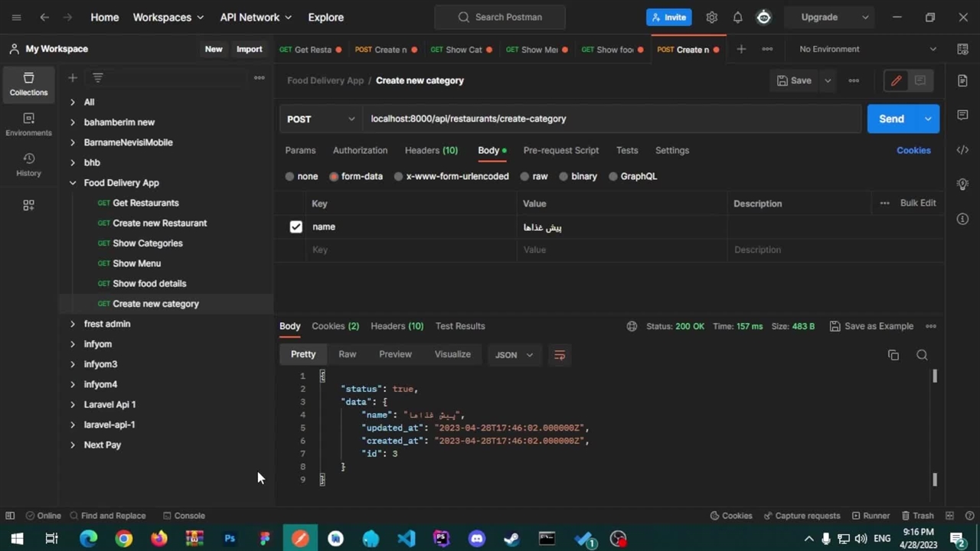Open the History sidebar panel
This screenshot has height=551, width=980.
28,164
